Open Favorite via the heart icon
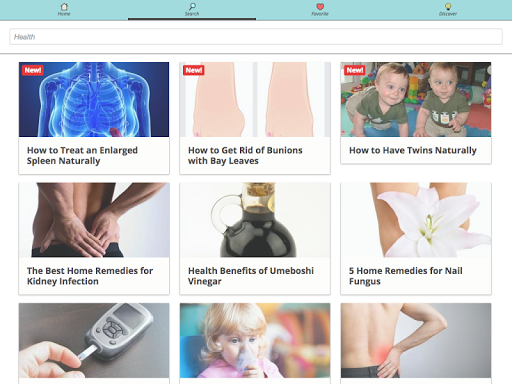The width and height of the screenshot is (512, 384). click(320, 7)
